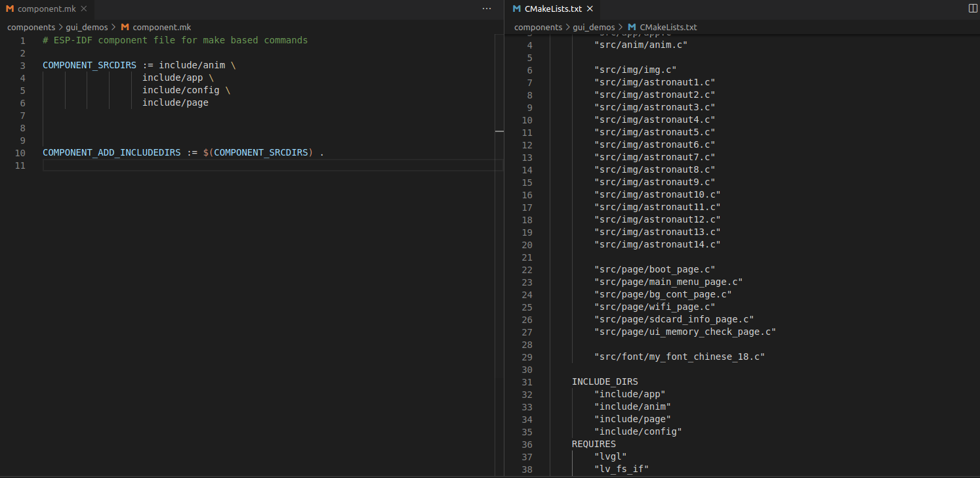Viewport: 980px width, 478px height.
Task: Click "src/anim/anim.c" in CMakeLists
Action: click(x=640, y=45)
